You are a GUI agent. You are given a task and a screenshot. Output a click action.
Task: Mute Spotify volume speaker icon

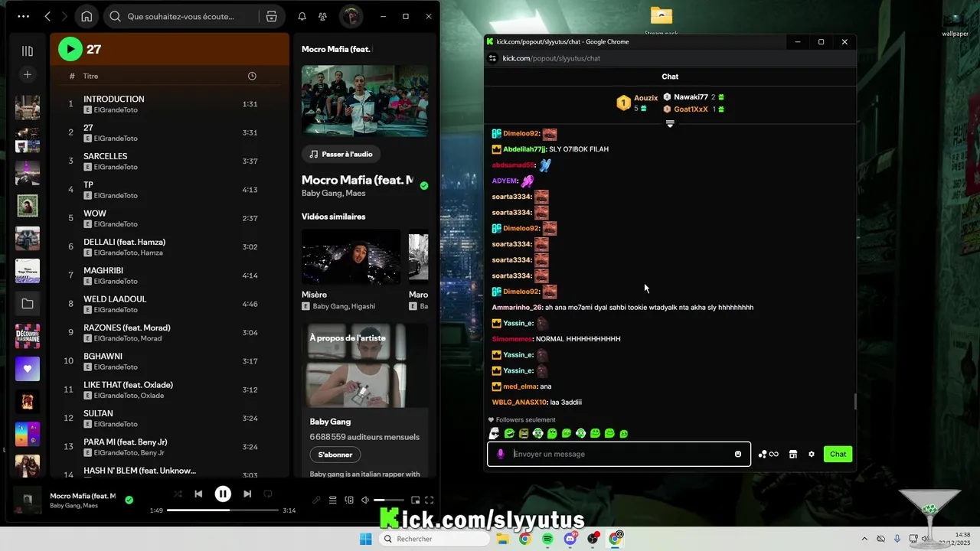point(365,500)
